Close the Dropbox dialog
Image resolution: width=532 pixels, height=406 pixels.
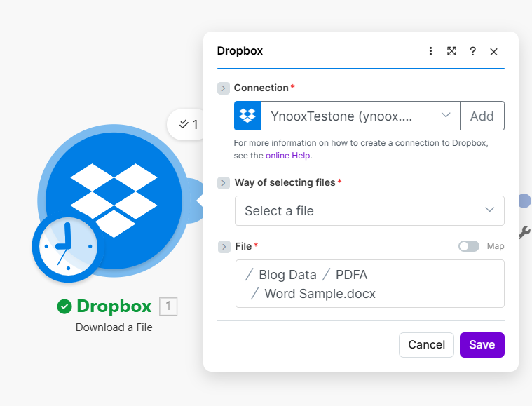(493, 52)
